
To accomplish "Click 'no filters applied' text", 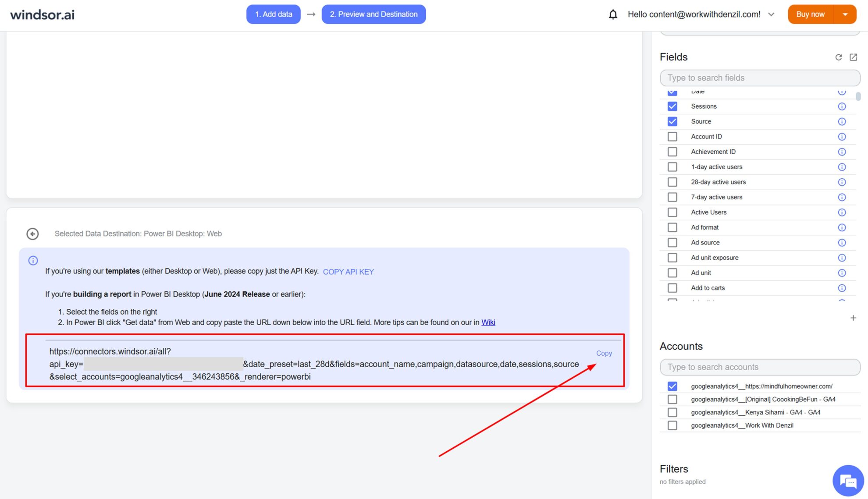I will 683,482.
